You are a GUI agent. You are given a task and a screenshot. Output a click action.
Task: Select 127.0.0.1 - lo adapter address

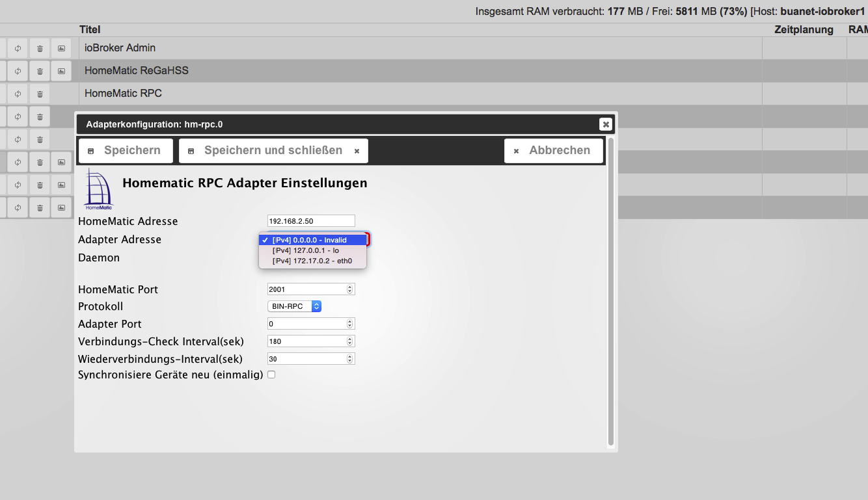312,250
